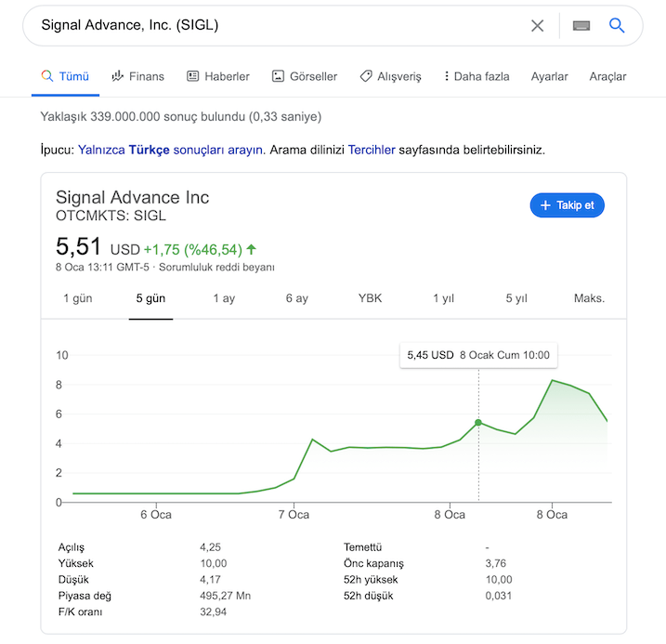Open the Ayarlar settings menu
Image resolution: width=666 pixels, height=644 pixels.
(x=549, y=76)
